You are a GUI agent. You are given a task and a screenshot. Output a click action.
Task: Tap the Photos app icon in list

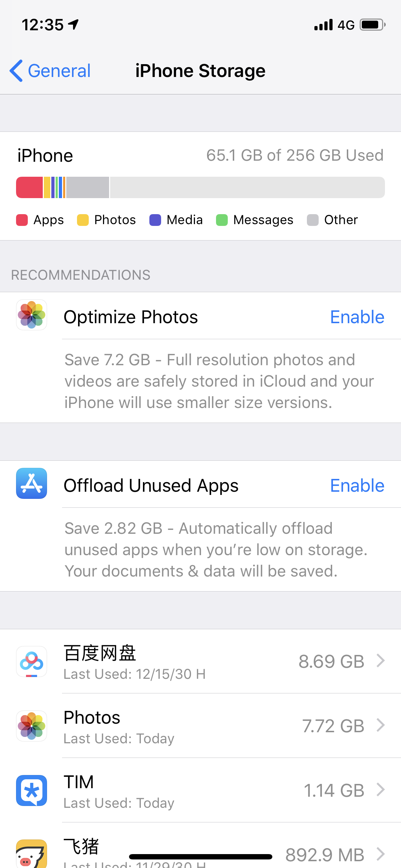click(x=31, y=726)
